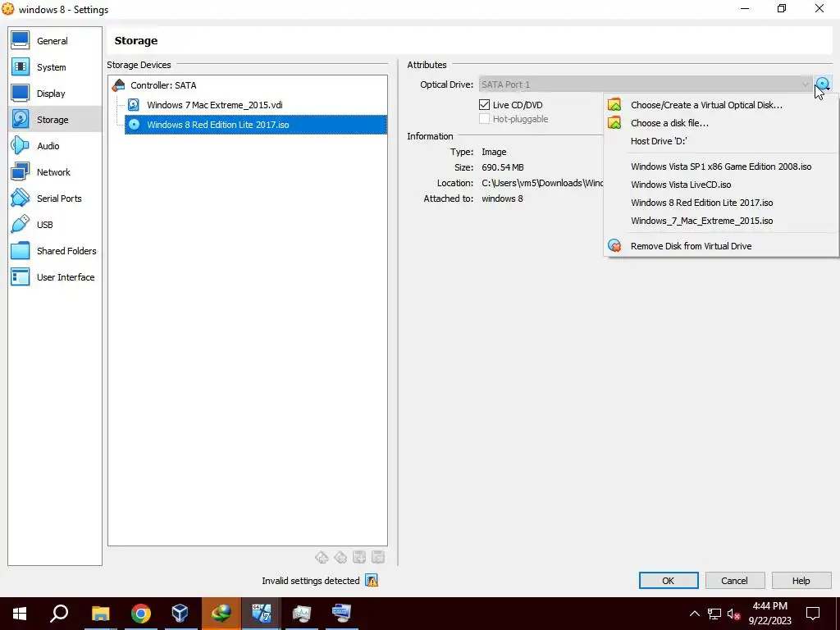Click the optical disk chooser icon
840x630 pixels.
[x=823, y=84]
